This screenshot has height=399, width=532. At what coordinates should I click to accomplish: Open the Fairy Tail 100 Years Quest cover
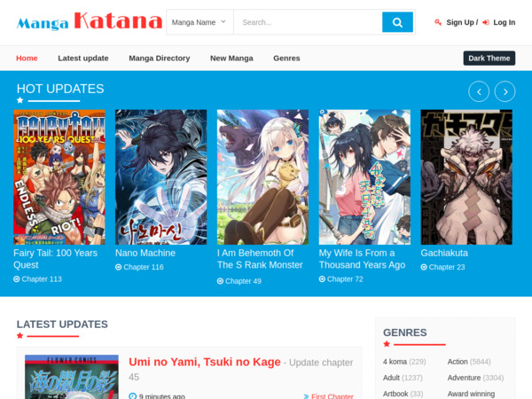59,176
